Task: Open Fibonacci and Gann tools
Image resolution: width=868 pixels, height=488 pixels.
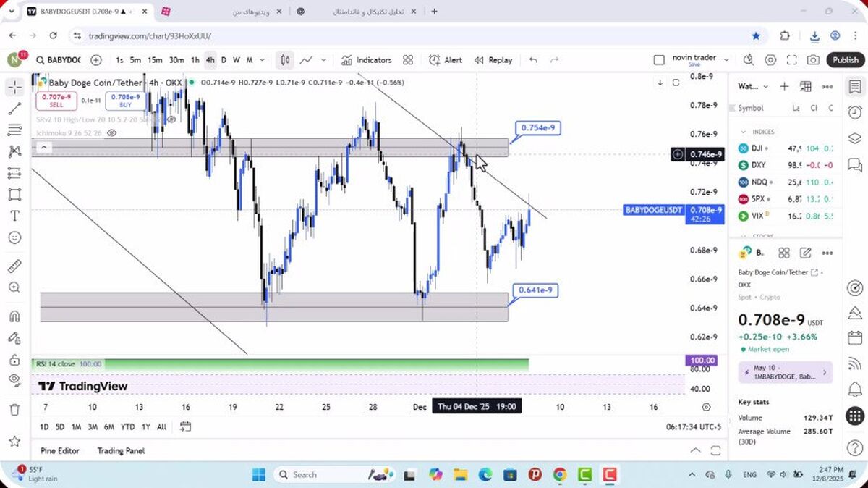Action: [x=14, y=130]
